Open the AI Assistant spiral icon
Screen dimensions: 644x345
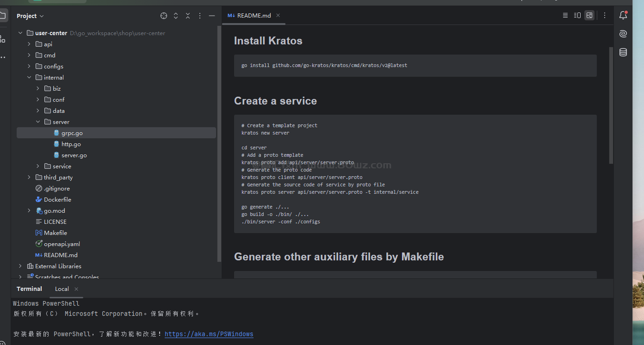pos(623,34)
